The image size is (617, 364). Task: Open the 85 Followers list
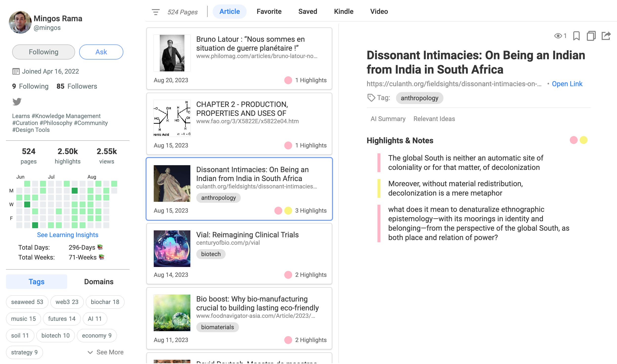pos(77,86)
